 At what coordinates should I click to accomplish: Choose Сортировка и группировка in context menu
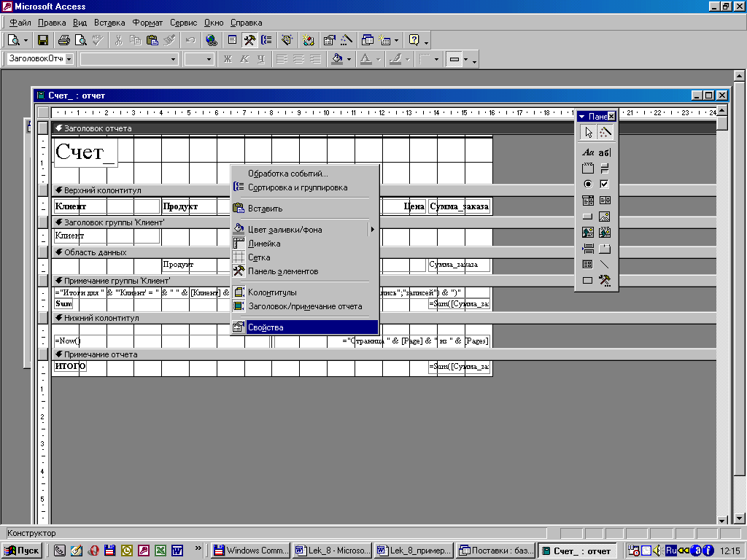tap(305, 187)
